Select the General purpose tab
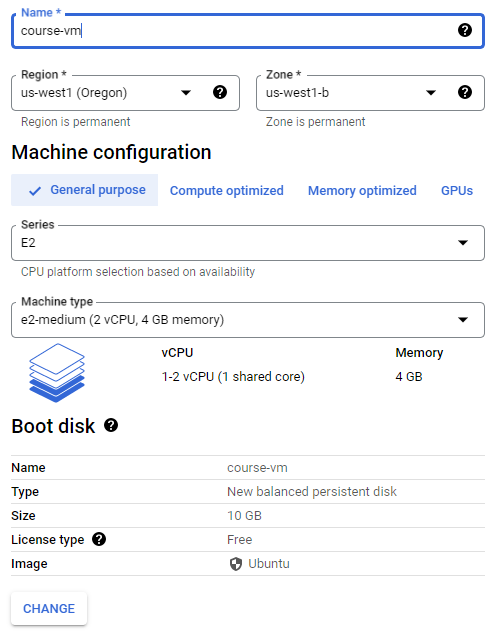496x636 pixels. click(84, 190)
